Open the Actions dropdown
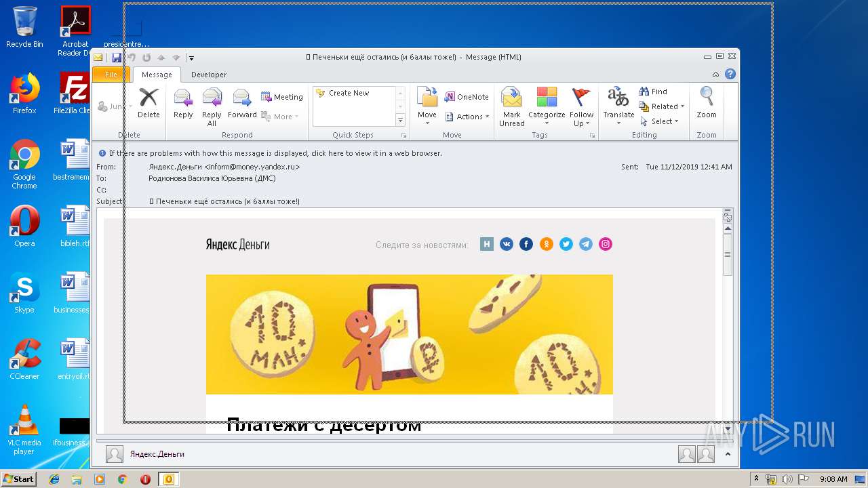Image resolution: width=868 pixels, height=488 pixels. (467, 117)
